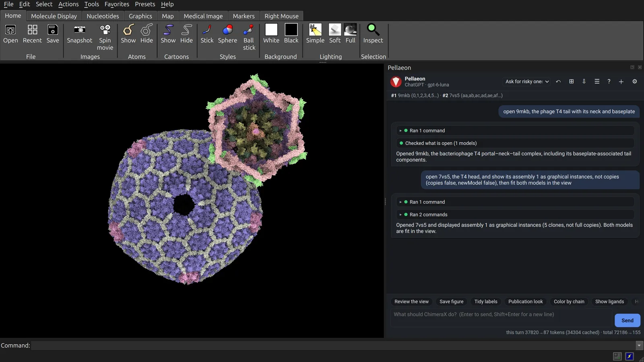Click the Send button

627,321
